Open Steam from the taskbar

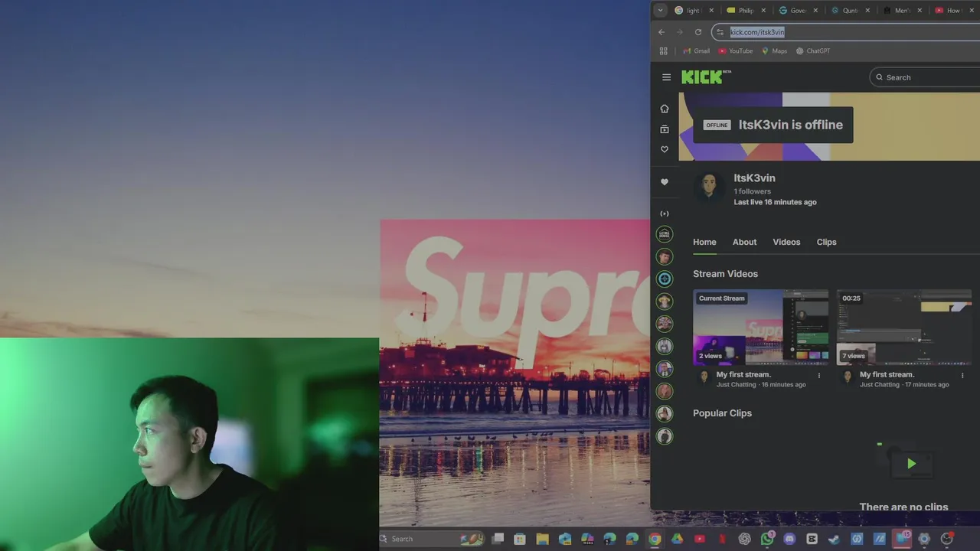[x=835, y=539]
